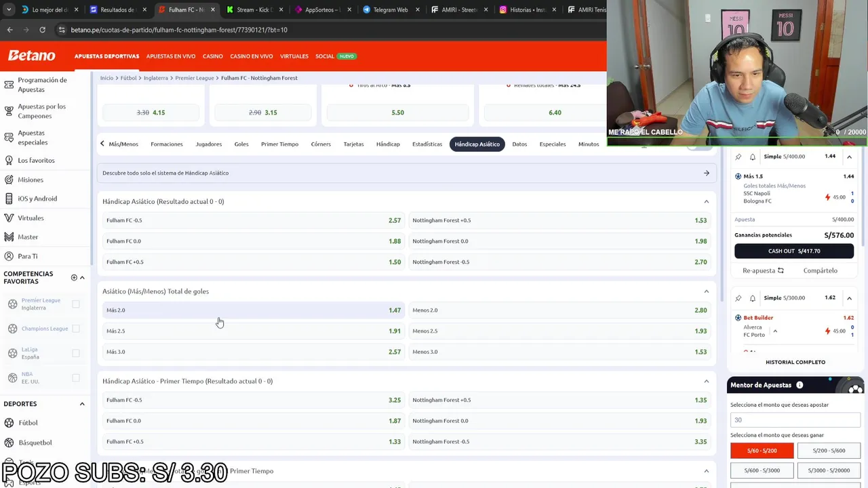Bet on Fulham FC -0.5 at 2.57
The width and height of the screenshot is (868, 488).
coord(254,220)
